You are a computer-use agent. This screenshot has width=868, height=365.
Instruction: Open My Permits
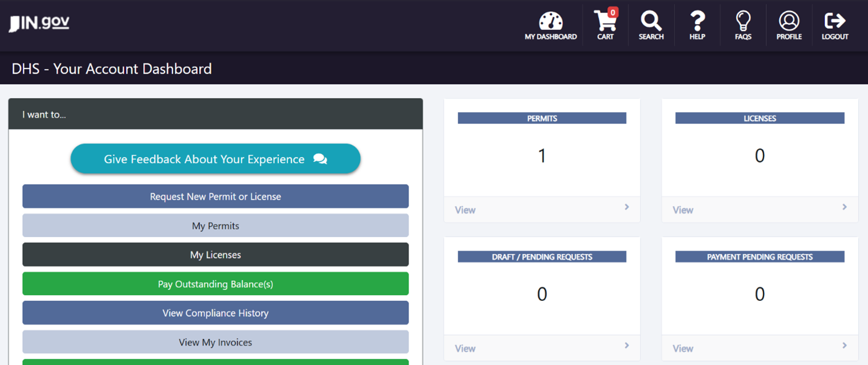tap(215, 226)
